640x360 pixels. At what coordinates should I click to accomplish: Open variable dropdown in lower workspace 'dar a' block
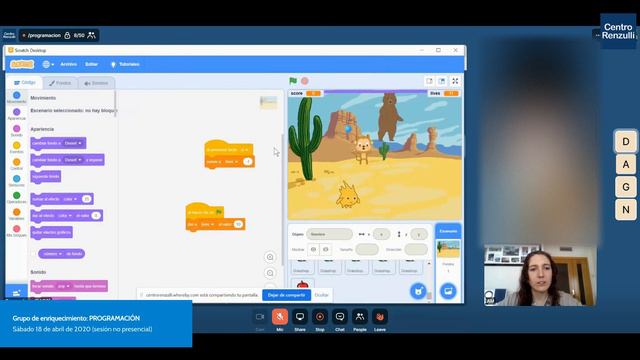(x=207, y=224)
